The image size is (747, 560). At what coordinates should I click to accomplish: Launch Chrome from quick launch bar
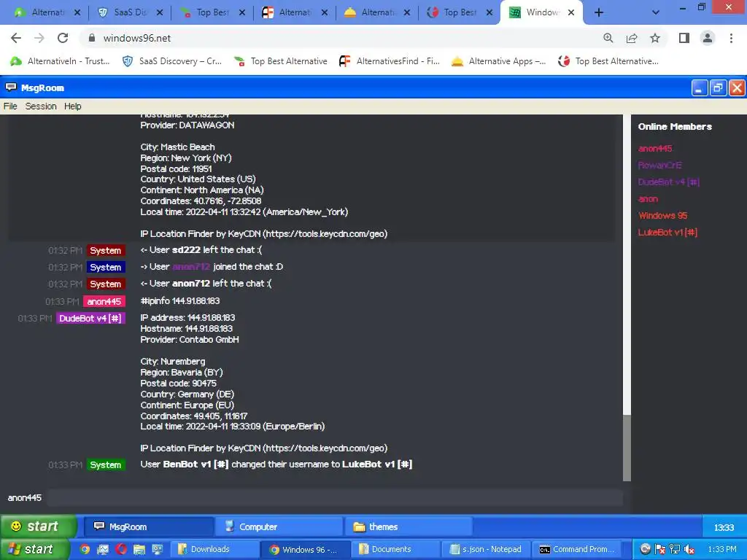(85, 549)
